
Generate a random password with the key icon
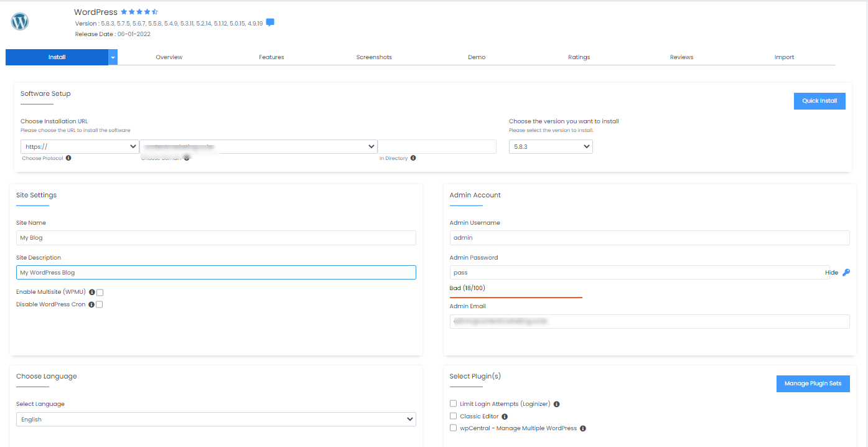[x=846, y=273]
